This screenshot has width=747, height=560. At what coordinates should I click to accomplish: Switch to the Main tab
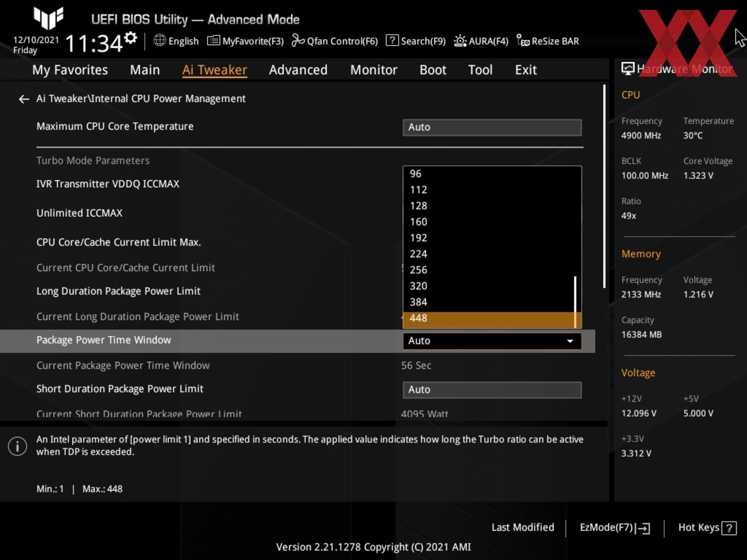tap(145, 70)
